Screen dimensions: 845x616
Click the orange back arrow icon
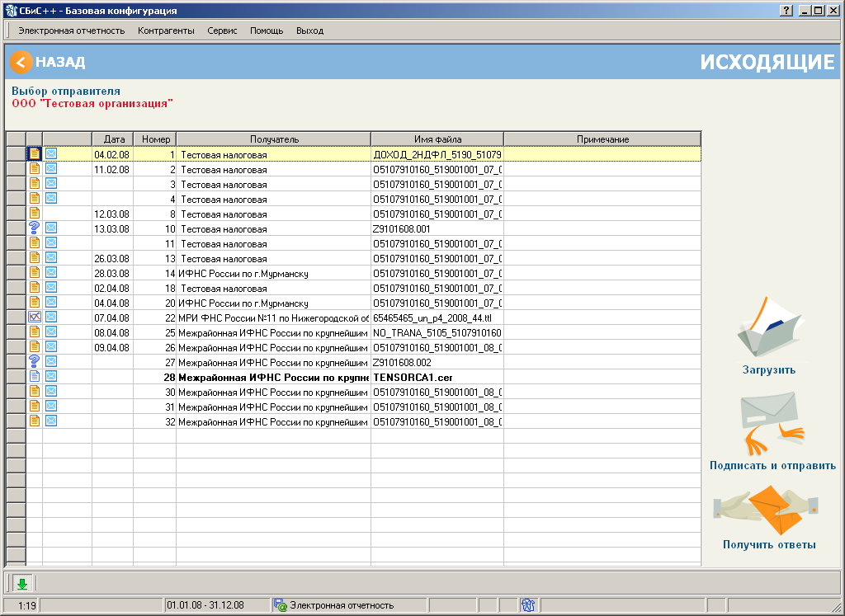click(21, 62)
